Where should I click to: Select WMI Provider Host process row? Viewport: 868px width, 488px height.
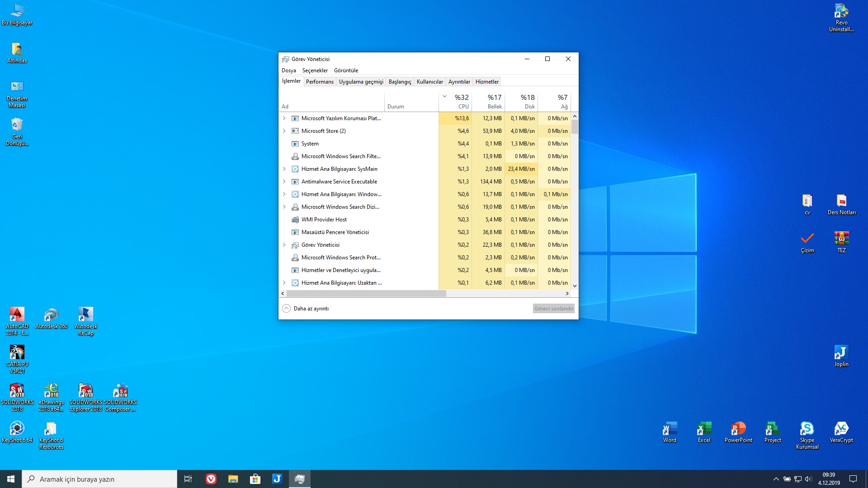pos(425,220)
